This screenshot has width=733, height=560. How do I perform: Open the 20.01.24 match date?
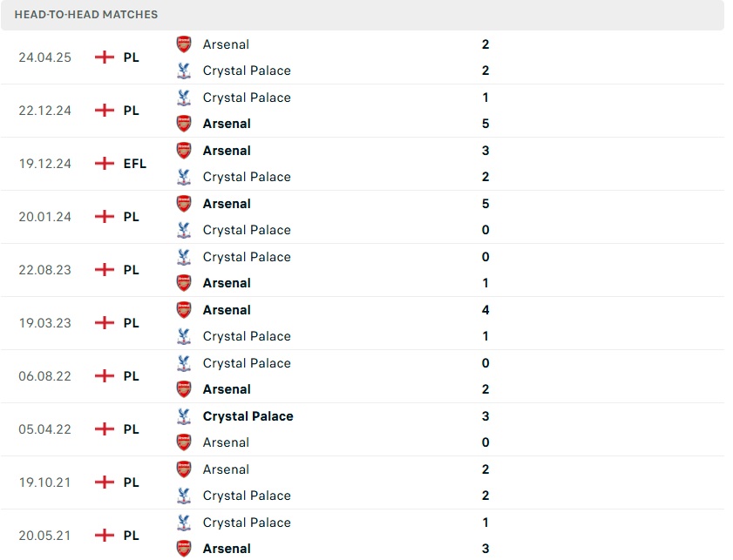tap(44, 217)
